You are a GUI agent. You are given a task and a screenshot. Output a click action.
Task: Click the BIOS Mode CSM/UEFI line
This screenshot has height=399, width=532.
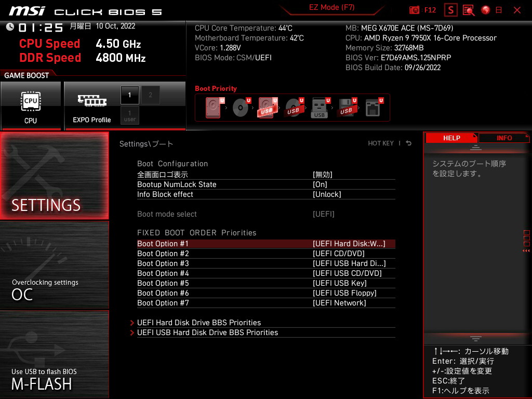pos(233,58)
